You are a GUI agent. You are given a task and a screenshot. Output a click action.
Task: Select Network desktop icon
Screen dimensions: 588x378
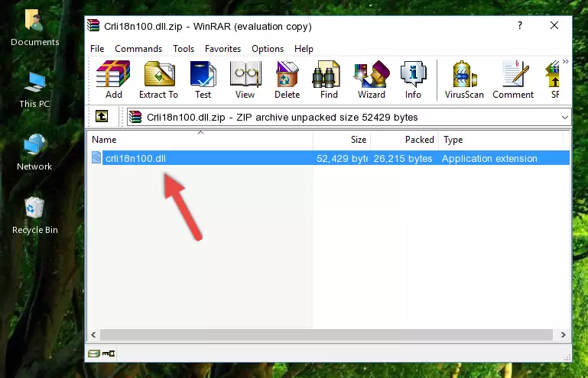click(x=34, y=153)
